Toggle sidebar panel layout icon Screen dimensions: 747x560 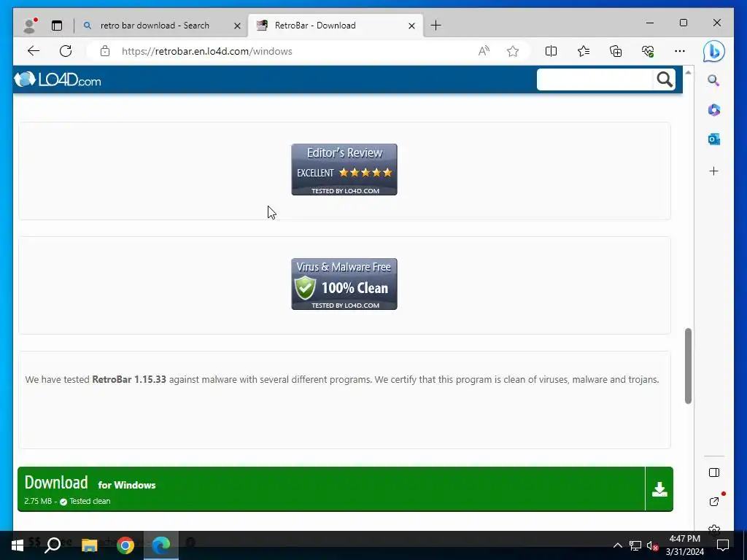713,472
